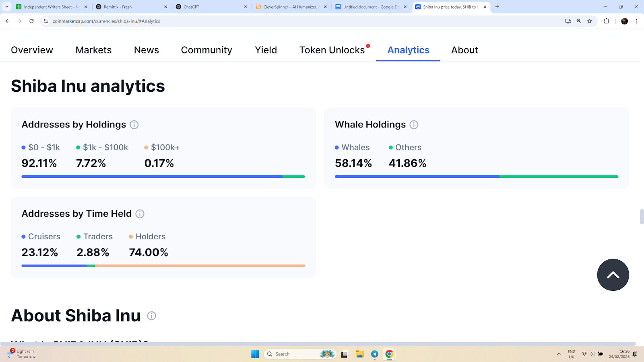Open the Windows Start menu

click(x=255, y=354)
